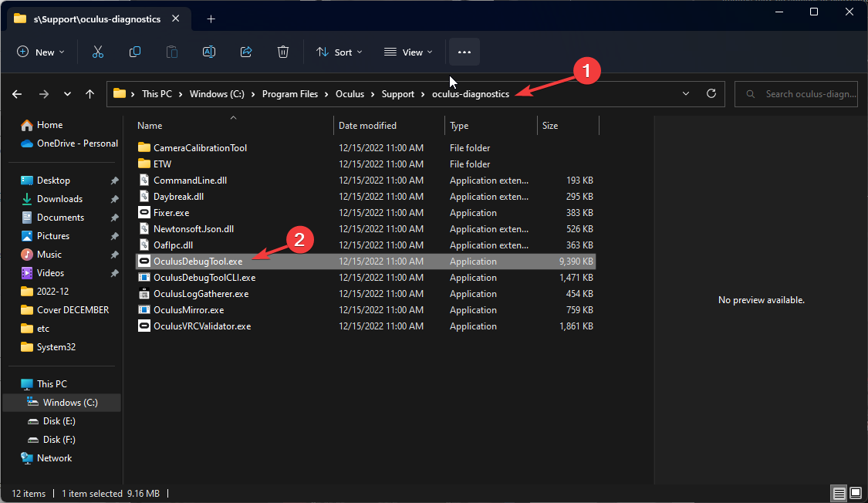Click the Paste clipboard icon
Viewport: 868px width, 503px height.
click(172, 52)
